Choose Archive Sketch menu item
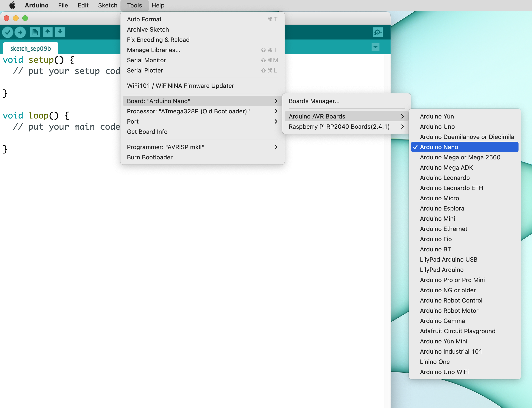 pos(203,29)
